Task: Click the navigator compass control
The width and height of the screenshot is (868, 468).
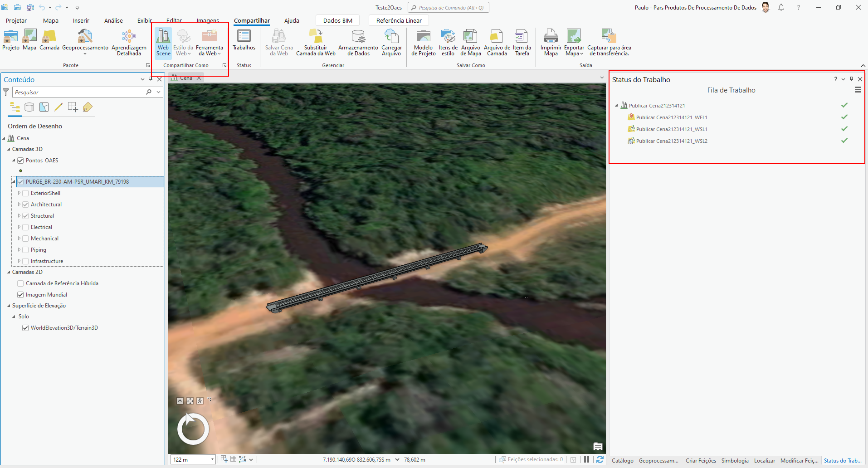Action: point(193,429)
